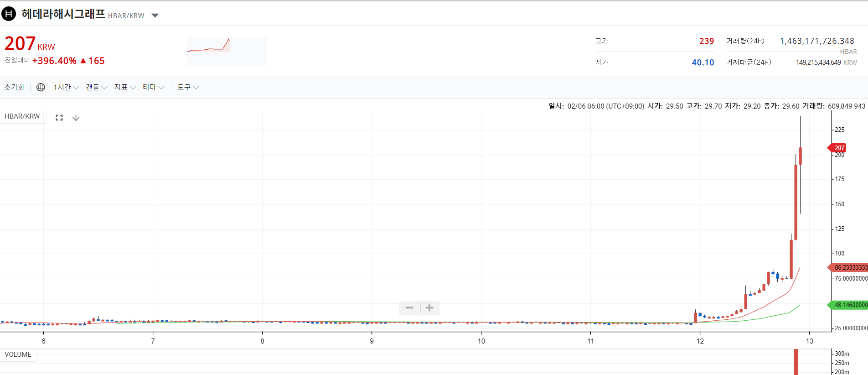Click the mini price sparkline thumbnail
868x375 pixels.
[227, 51]
